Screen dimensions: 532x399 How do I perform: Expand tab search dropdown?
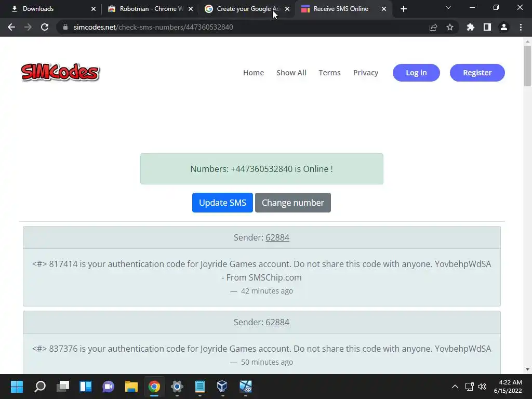(448, 7)
